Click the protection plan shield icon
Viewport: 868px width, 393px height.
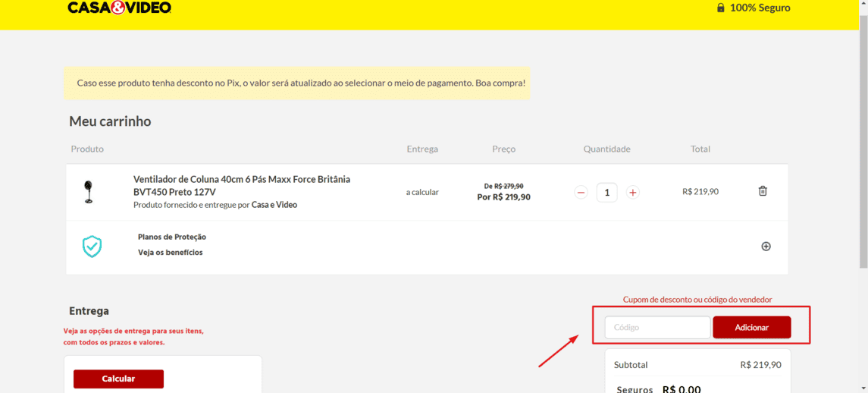pyautogui.click(x=92, y=247)
